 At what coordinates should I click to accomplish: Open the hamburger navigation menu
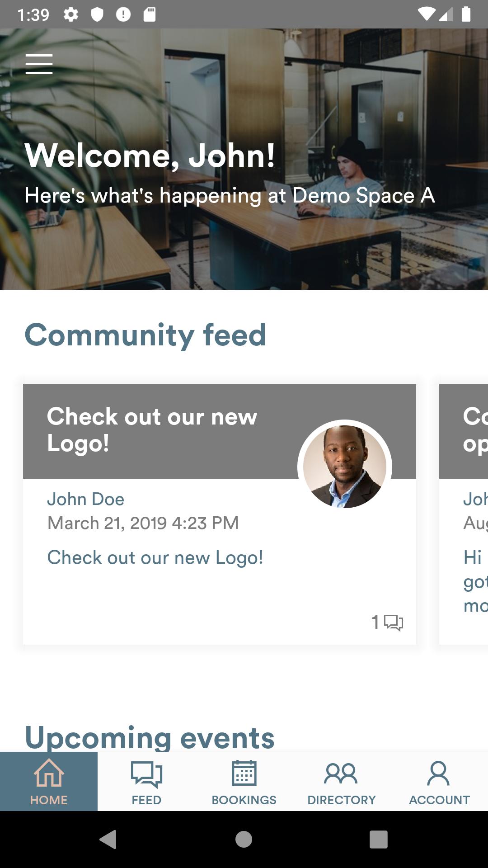point(39,64)
